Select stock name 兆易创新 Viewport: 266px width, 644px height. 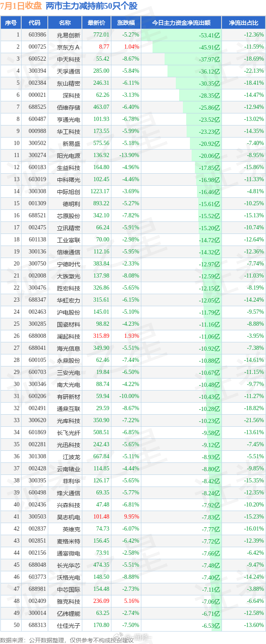[69, 35]
